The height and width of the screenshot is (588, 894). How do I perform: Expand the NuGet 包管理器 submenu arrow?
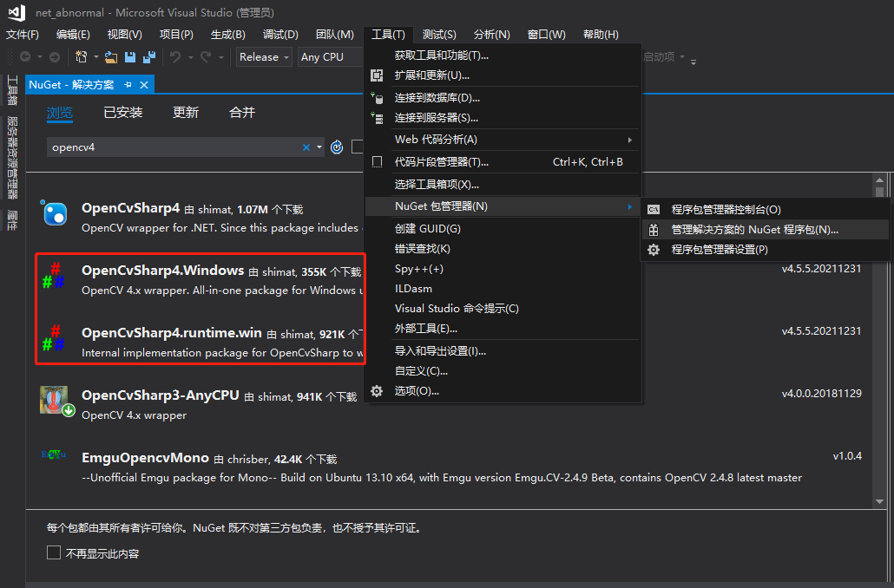(x=629, y=206)
